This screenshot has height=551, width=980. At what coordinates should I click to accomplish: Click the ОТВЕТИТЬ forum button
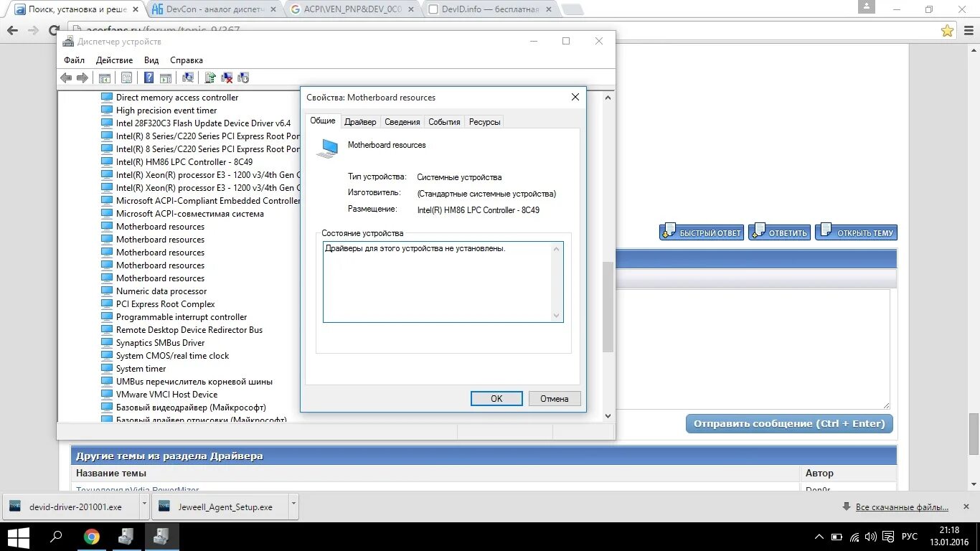(x=780, y=232)
